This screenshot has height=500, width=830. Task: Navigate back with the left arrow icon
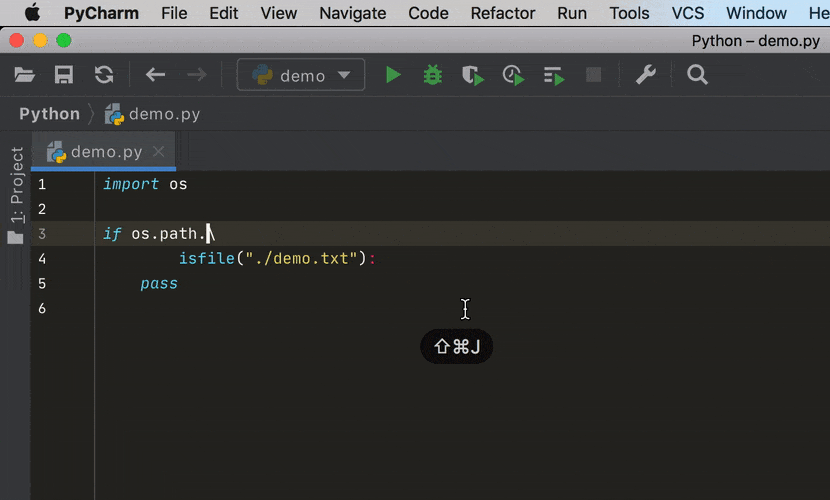point(155,75)
